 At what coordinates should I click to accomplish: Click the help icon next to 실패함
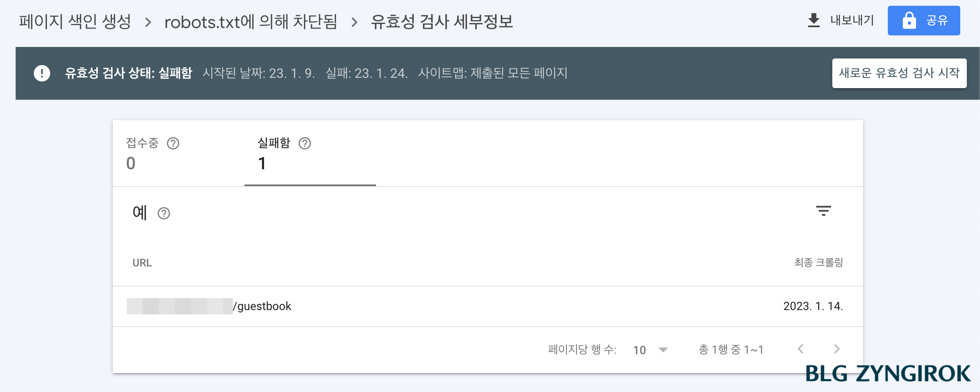click(x=304, y=144)
